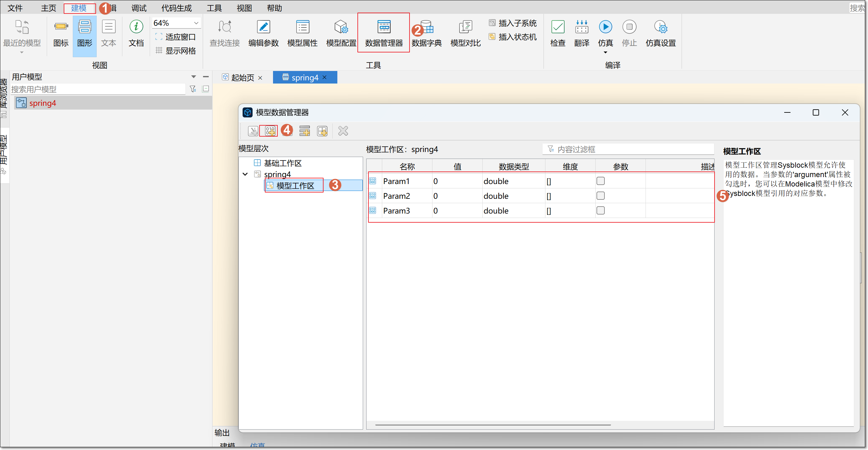Check the 参数 checkbox for Param2
868x450 pixels.
[x=600, y=196]
